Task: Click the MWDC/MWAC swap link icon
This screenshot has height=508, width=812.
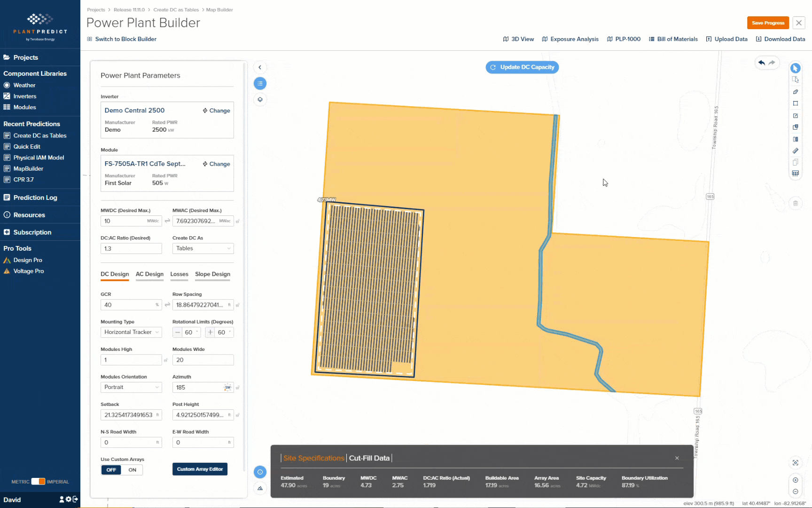Action: click(167, 221)
